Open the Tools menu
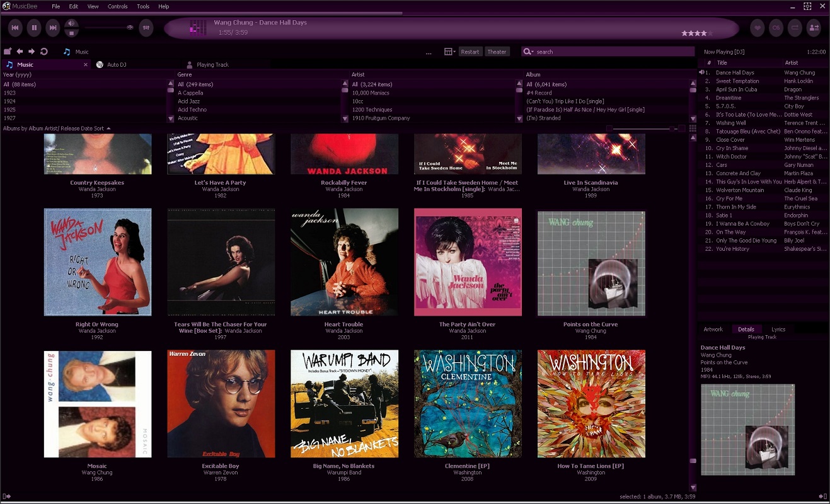Viewport: 830px width, 504px height. pyautogui.click(x=143, y=6)
